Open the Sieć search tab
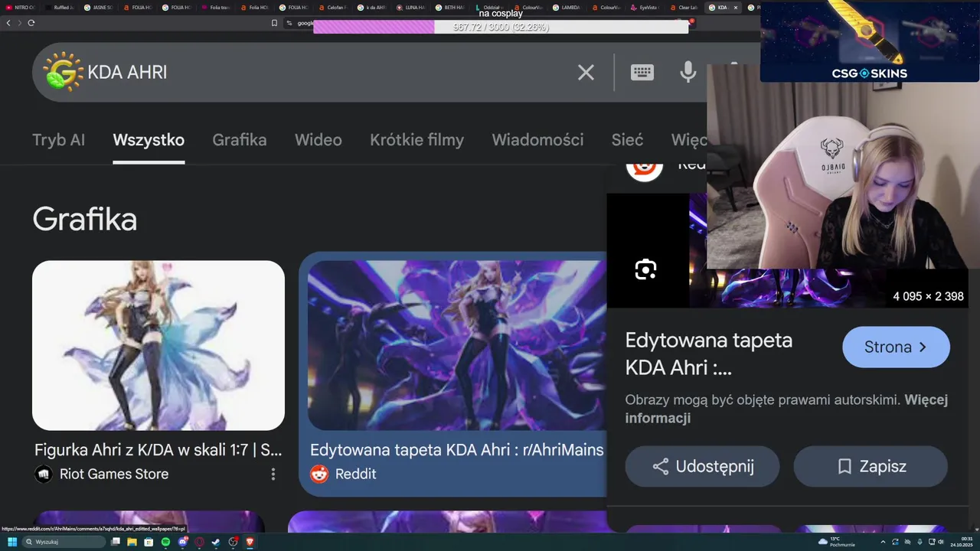The width and height of the screenshot is (980, 551). coord(627,140)
